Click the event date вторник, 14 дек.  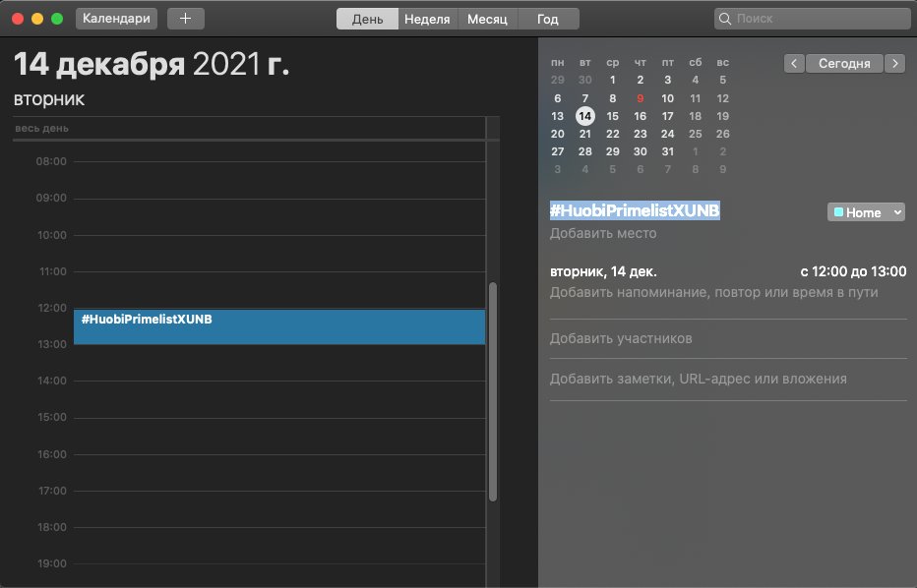603,271
